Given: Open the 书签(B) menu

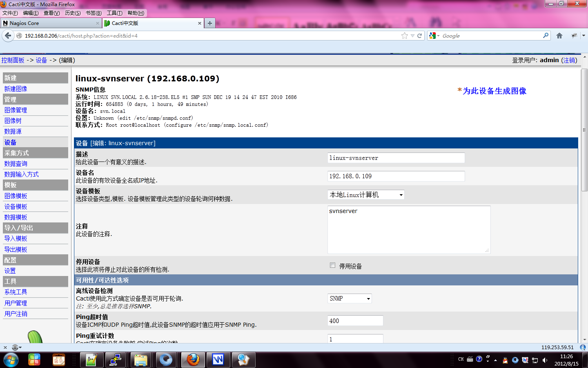Looking at the screenshot, I should coord(94,13).
